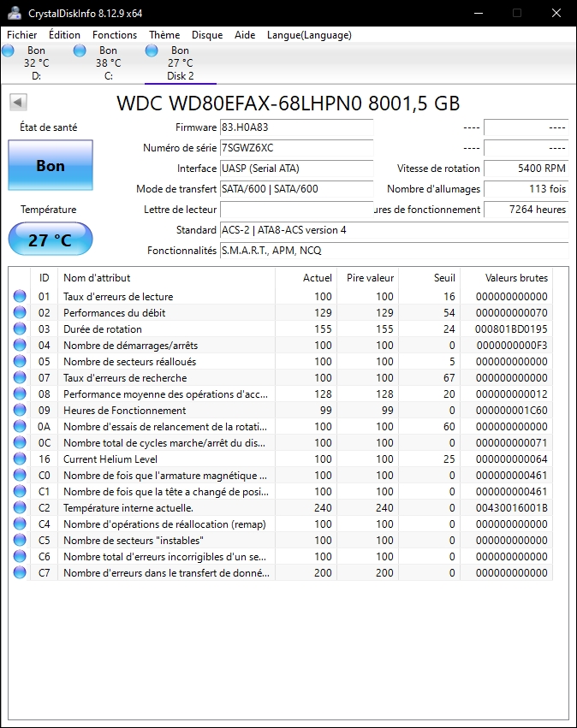The width and height of the screenshot is (577, 728).
Task: Open the Fichier menu
Action: pos(22,35)
